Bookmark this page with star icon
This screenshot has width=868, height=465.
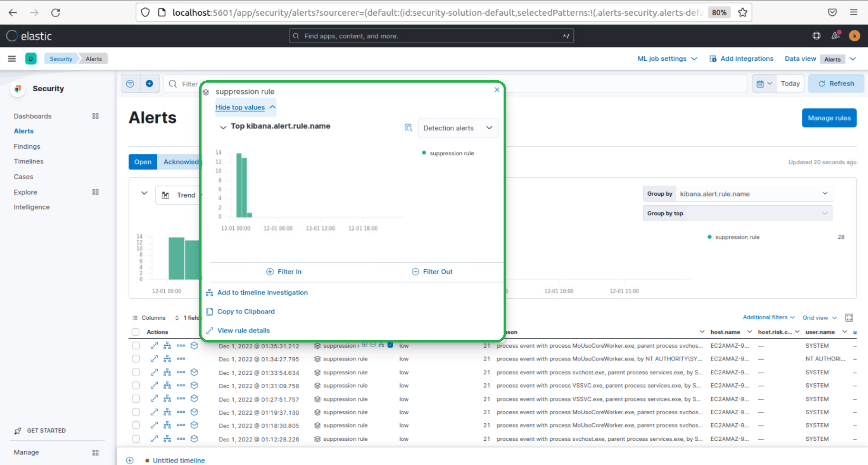[x=743, y=12]
